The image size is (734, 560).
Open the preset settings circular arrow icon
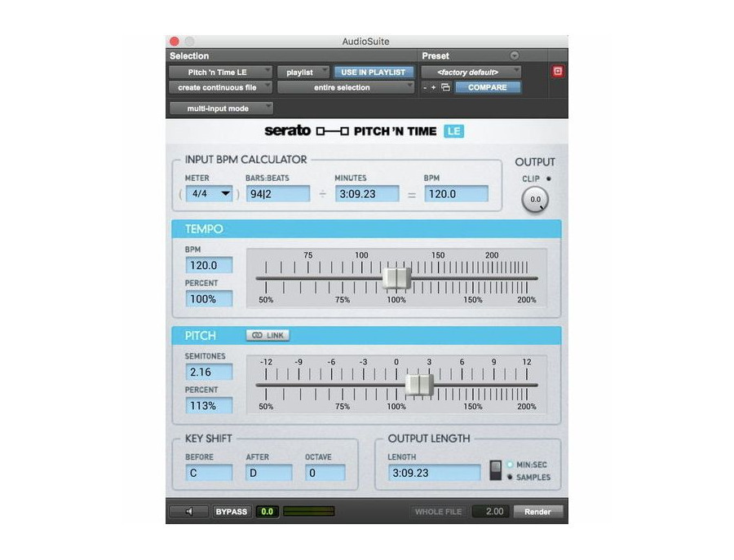[515, 55]
